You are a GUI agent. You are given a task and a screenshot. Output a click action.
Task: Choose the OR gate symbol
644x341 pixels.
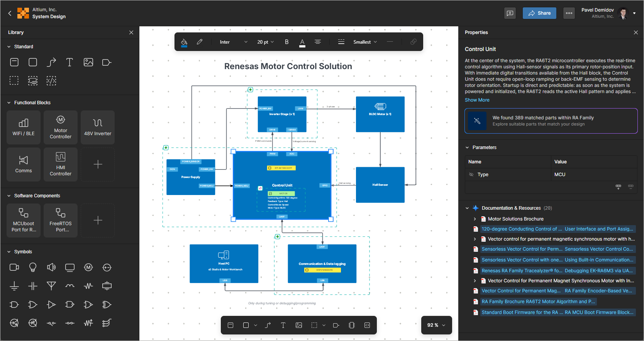coord(33,304)
